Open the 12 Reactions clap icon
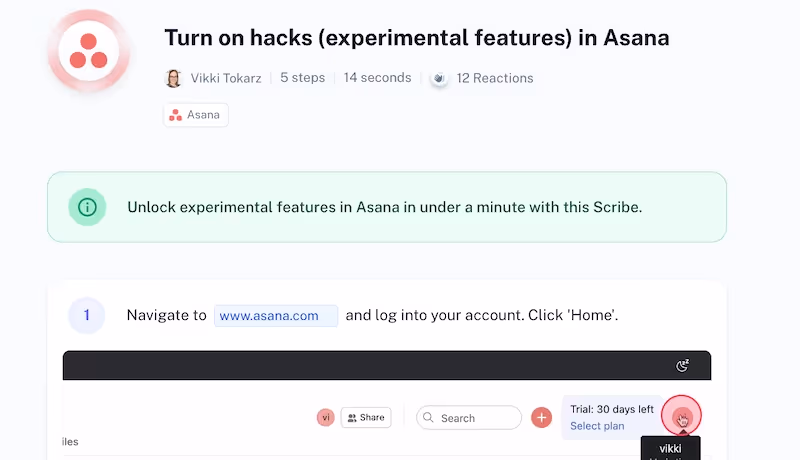800x460 pixels. (439, 79)
